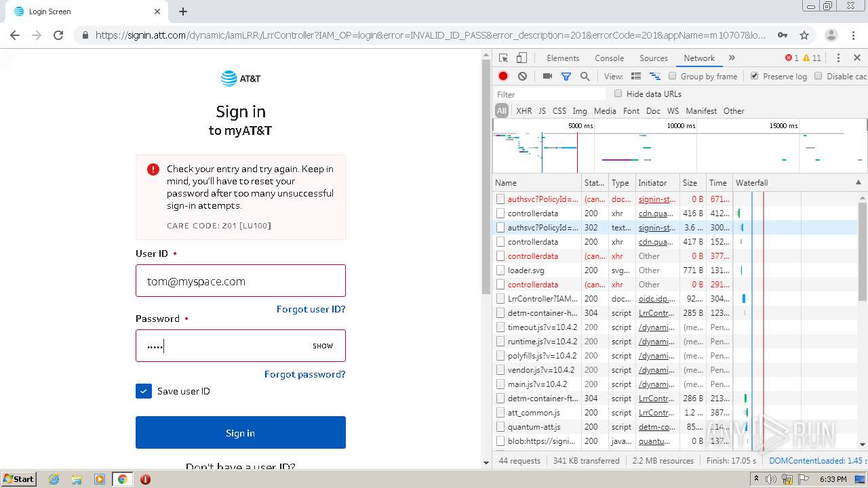Viewport: 868px width, 488px height.
Task: Click the network overview timeline
Action: pyautogui.click(x=679, y=146)
